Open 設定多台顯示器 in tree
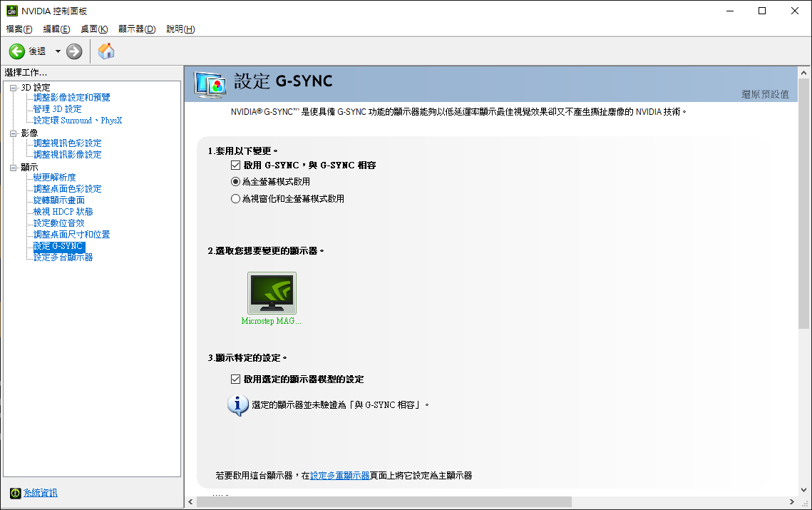This screenshot has height=510, width=812. click(63, 257)
